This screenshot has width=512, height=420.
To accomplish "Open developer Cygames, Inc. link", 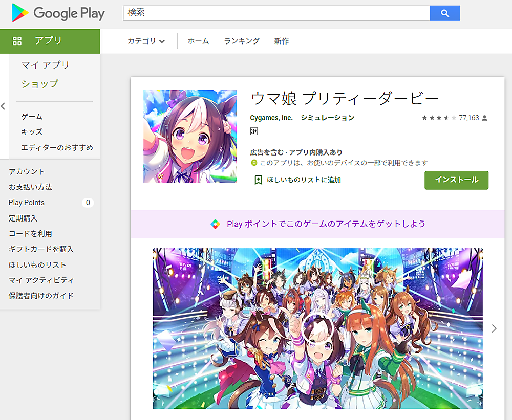I will 271,118.
